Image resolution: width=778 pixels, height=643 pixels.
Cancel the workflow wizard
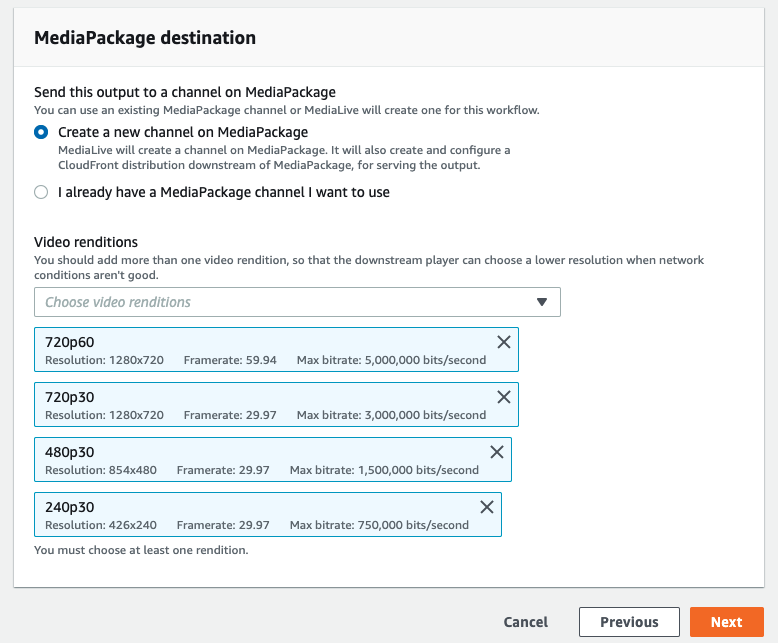(525, 622)
